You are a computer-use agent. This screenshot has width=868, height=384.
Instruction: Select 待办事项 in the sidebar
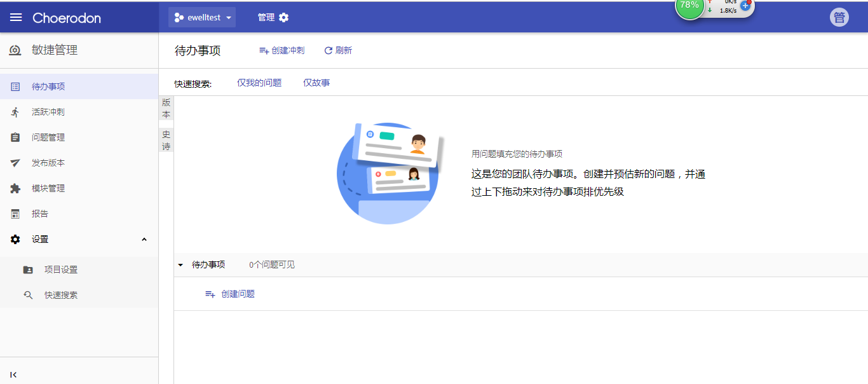(79, 86)
